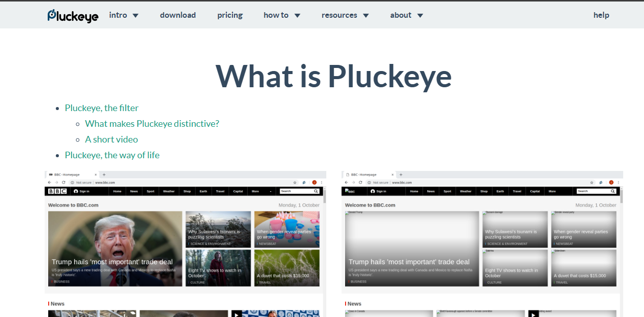Click the page reload icon next to the arrows
644x317 pixels.
click(x=63, y=182)
